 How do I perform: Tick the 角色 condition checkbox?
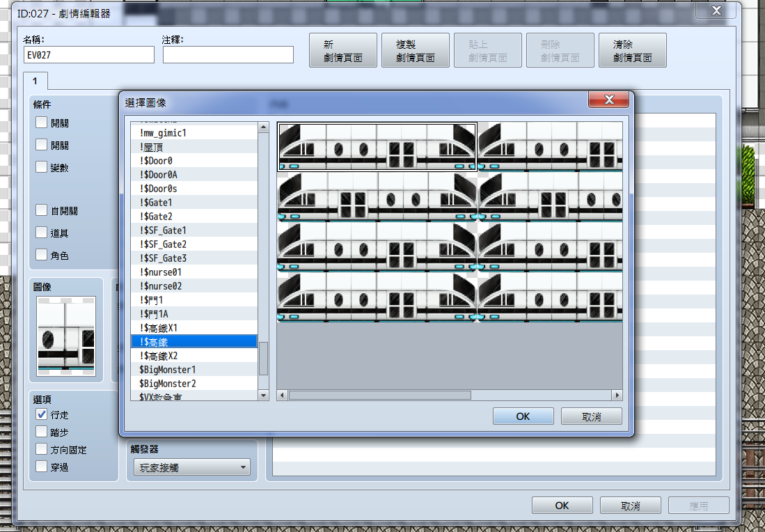tap(42, 255)
